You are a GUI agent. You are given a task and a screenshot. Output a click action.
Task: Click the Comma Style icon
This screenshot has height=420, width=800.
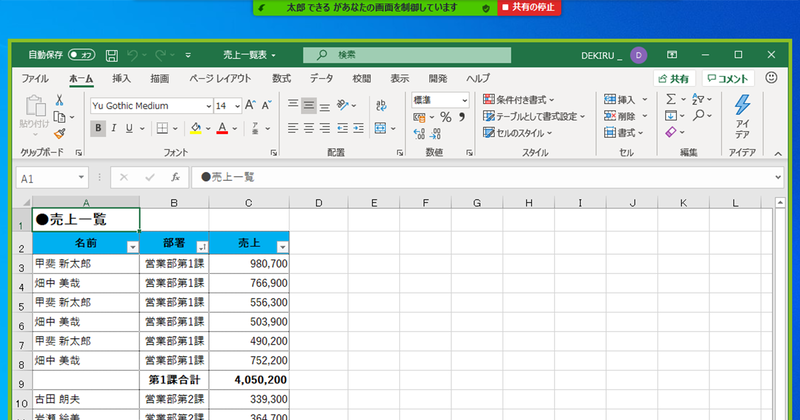click(462, 117)
